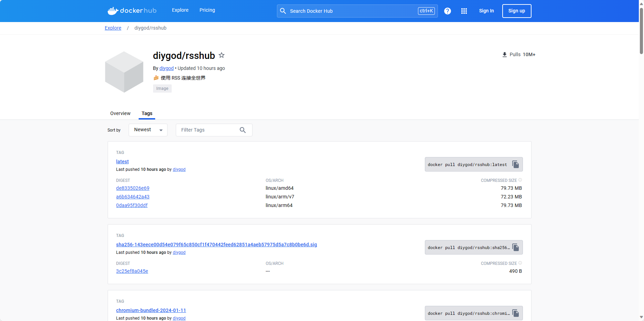
Task: Open Explore in the top navigation
Action: click(180, 10)
